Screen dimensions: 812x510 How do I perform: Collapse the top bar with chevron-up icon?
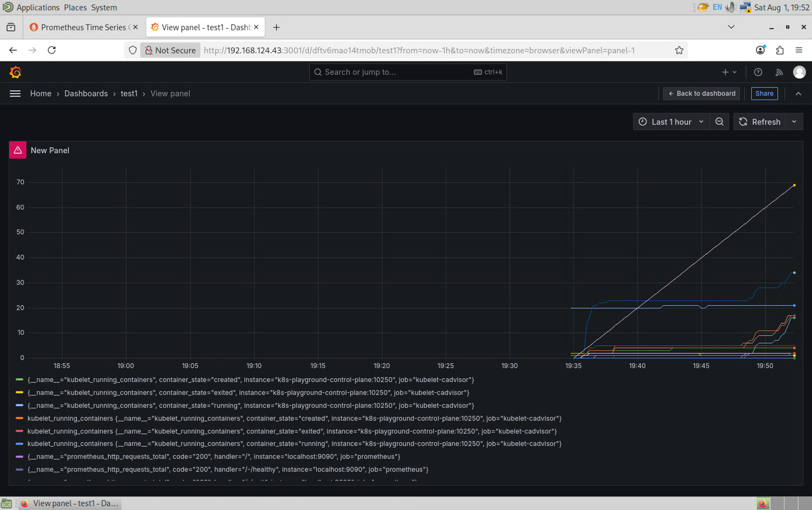coord(798,94)
